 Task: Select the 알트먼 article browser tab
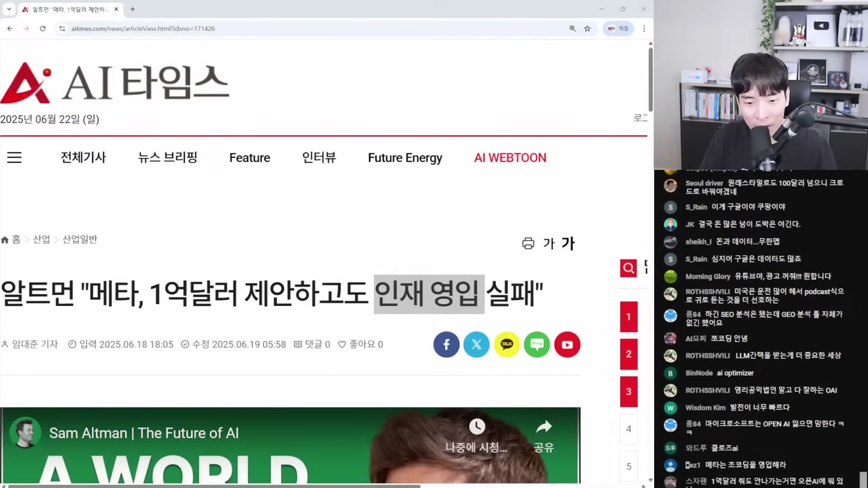[69, 9]
